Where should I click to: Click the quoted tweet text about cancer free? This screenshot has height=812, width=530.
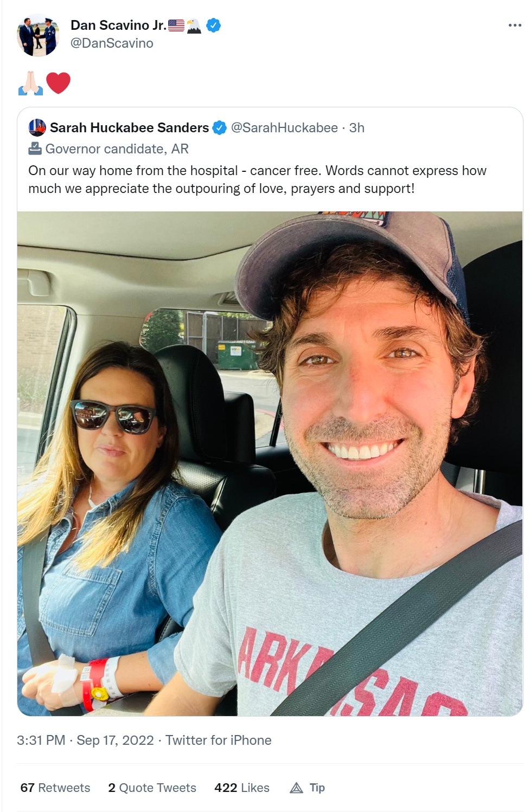[257, 179]
